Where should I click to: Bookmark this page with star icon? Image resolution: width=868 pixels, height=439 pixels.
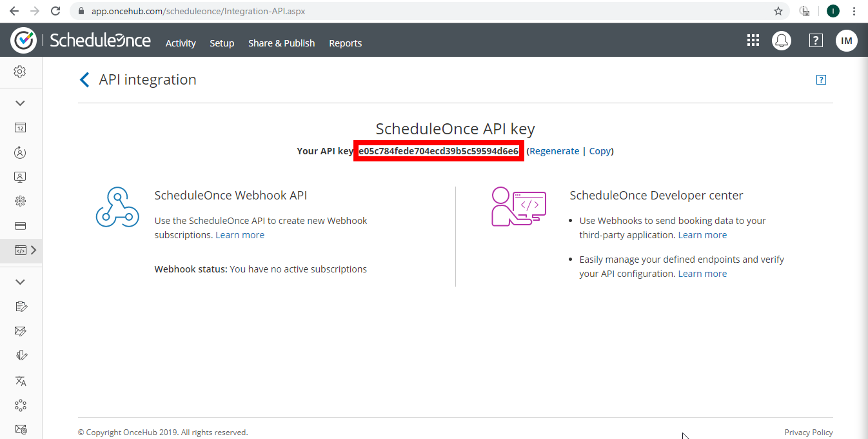[x=778, y=11]
